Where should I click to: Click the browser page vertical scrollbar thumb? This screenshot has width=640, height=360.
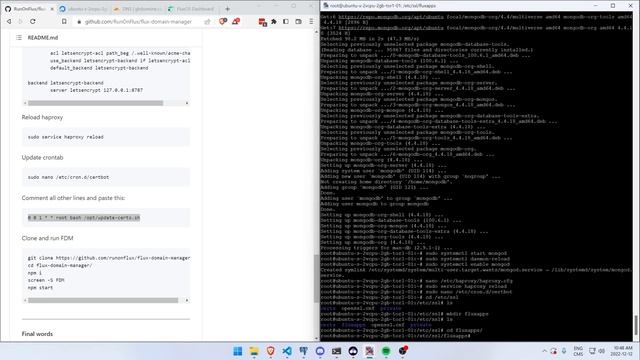coord(316,278)
